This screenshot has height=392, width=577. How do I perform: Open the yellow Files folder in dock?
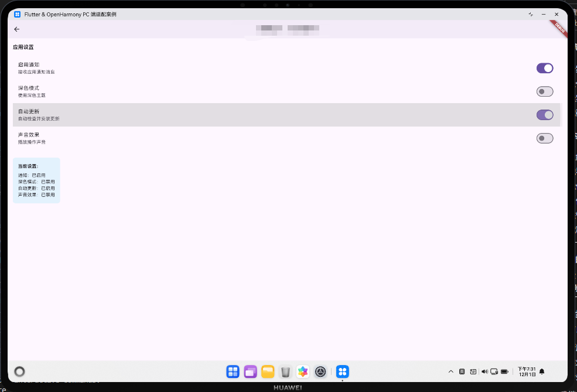268,371
